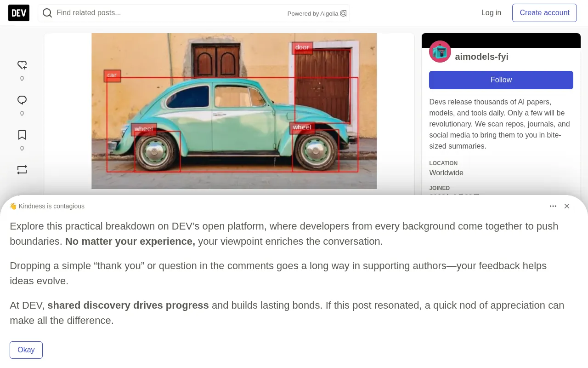Click the Algolia logo icon

coord(343,13)
